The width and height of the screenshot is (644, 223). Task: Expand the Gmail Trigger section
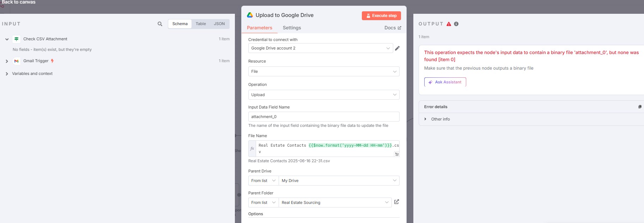(x=7, y=61)
